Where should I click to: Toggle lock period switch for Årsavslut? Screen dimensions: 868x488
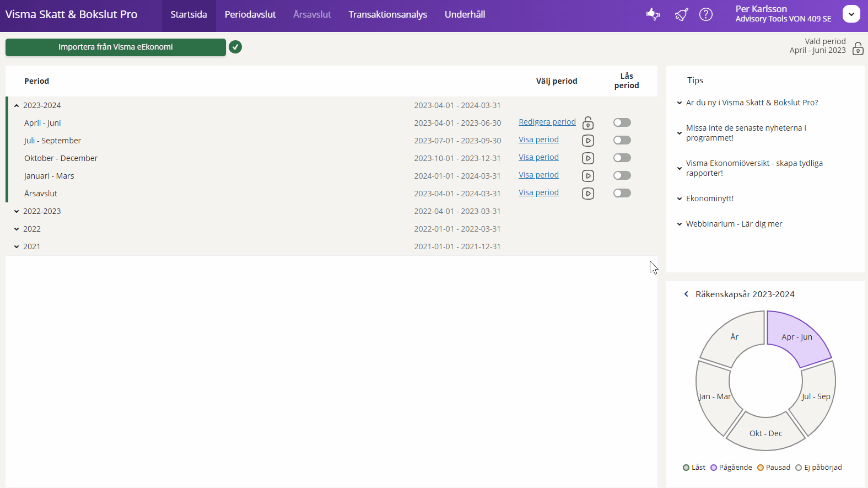coord(622,193)
